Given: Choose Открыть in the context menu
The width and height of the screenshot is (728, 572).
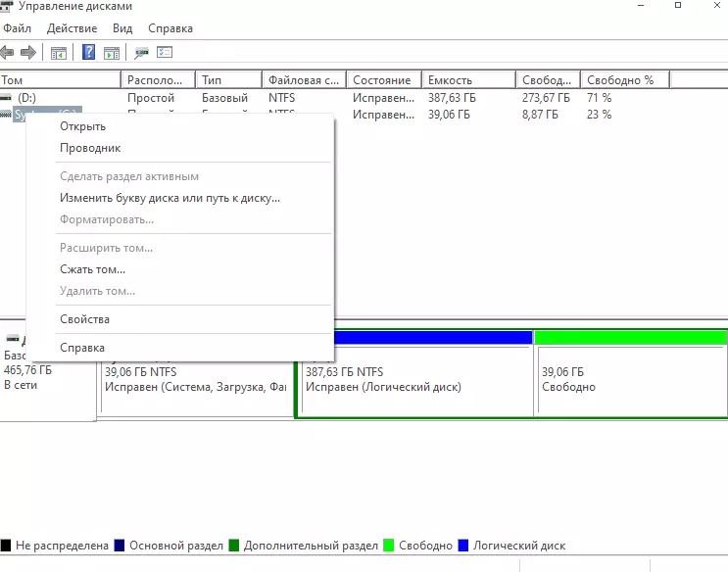Looking at the screenshot, I should pos(82,126).
